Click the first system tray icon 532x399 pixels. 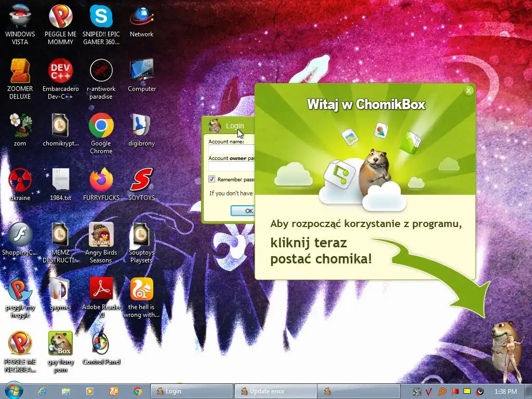click(x=417, y=392)
